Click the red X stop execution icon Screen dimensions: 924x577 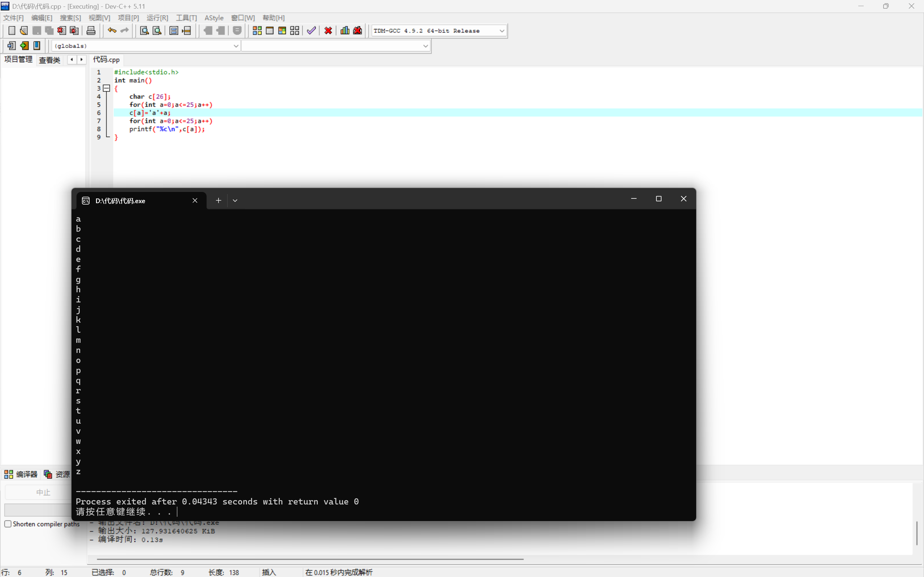coord(328,31)
